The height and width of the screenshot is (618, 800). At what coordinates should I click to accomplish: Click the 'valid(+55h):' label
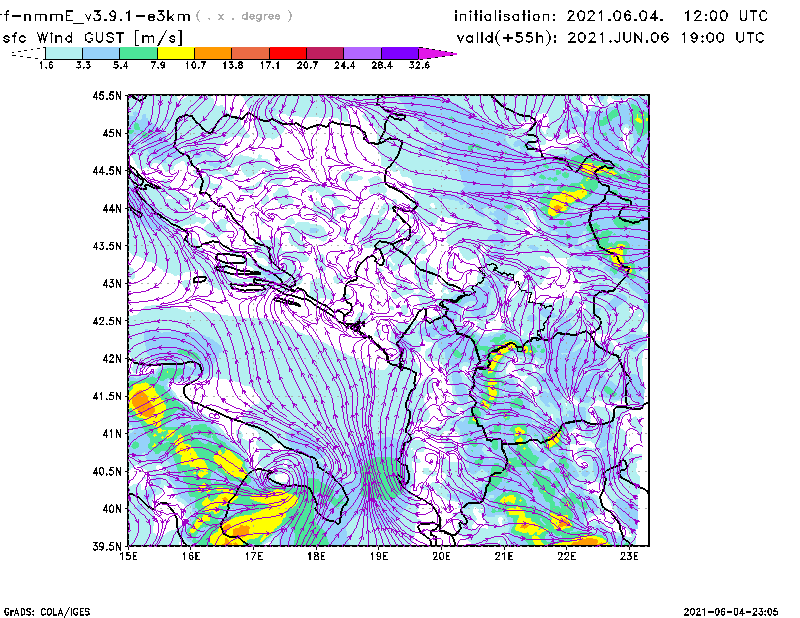507,38
